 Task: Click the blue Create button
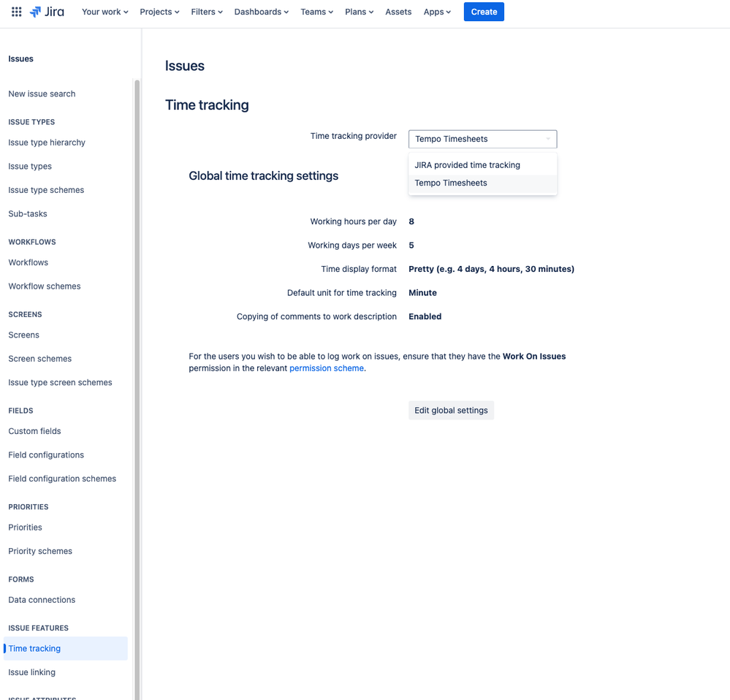(x=484, y=12)
